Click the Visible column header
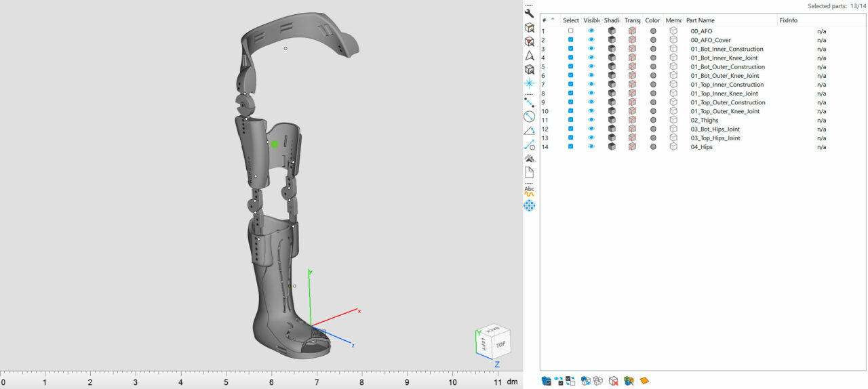This screenshot has width=868, height=389. click(x=591, y=20)
